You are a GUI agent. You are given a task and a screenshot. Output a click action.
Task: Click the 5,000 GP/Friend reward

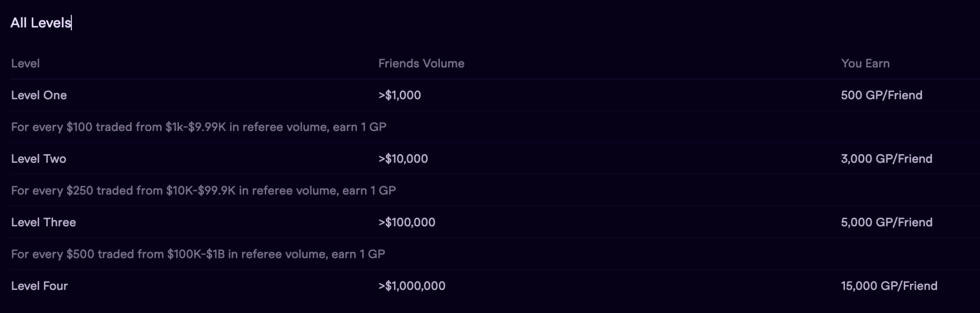coord(886,223)
